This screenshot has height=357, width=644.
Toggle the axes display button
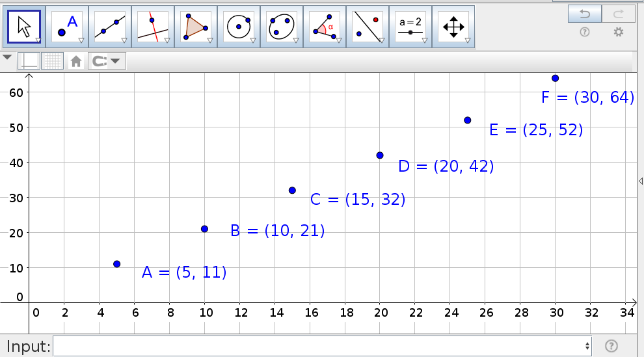tap(30, 61)
